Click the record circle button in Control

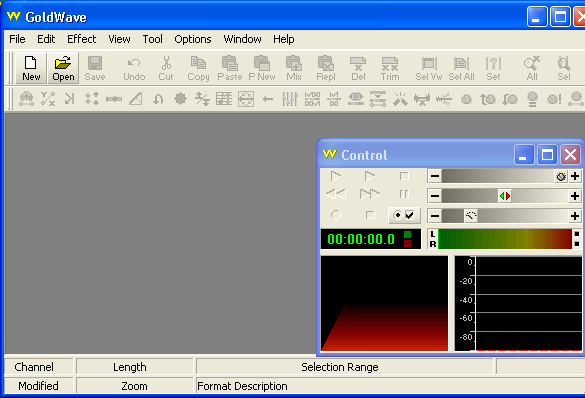coord(336,215)
